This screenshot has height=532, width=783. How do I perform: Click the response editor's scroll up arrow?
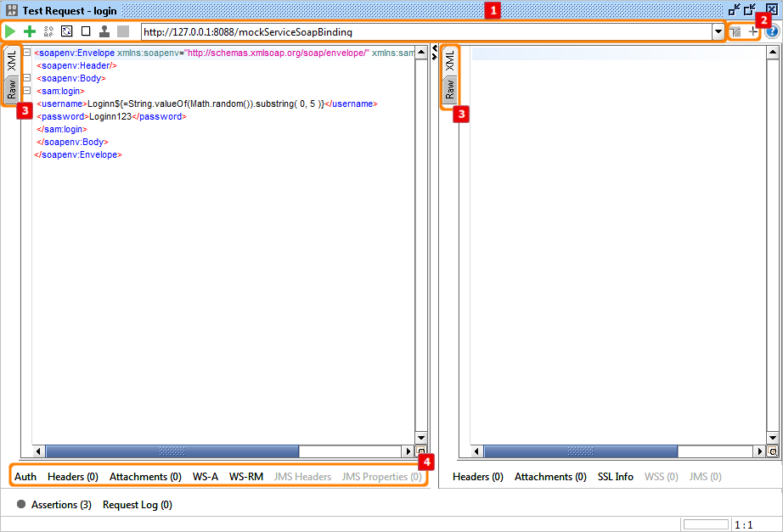pos(773,52)
